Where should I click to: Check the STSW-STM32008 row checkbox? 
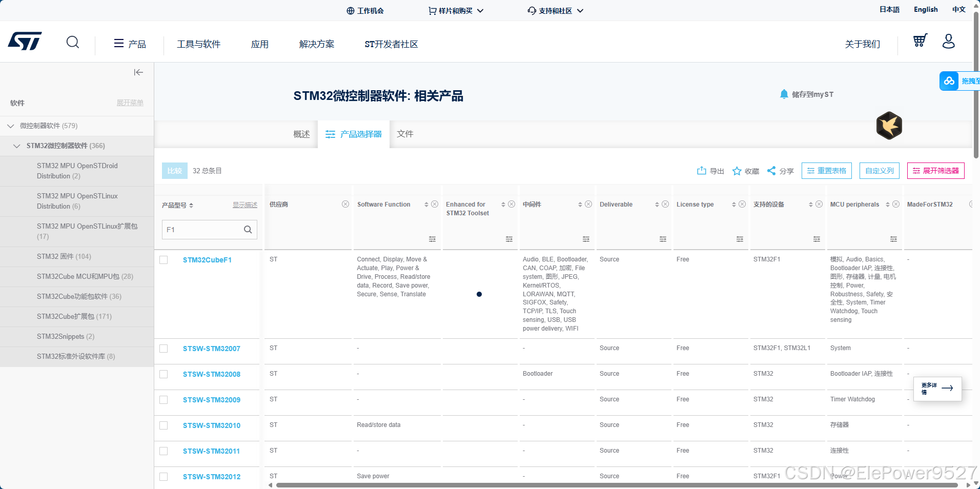(x=164, y=374)
